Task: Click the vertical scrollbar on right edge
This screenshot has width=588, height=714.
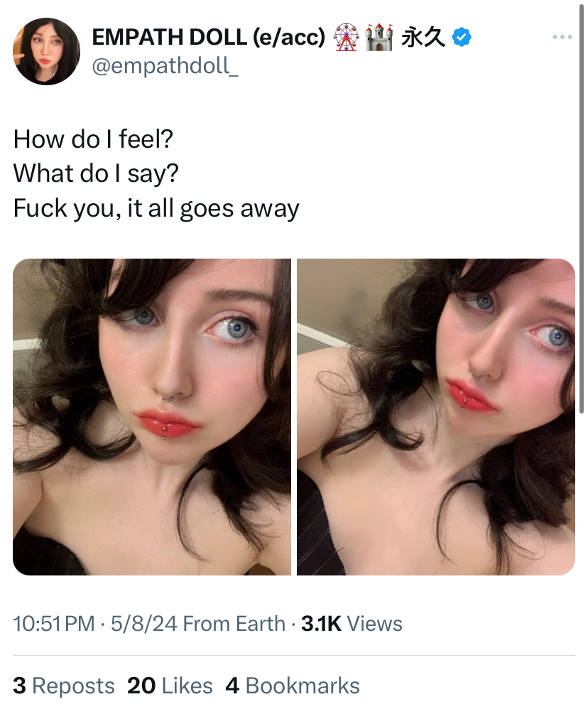Action: click(x=581, y=210)
